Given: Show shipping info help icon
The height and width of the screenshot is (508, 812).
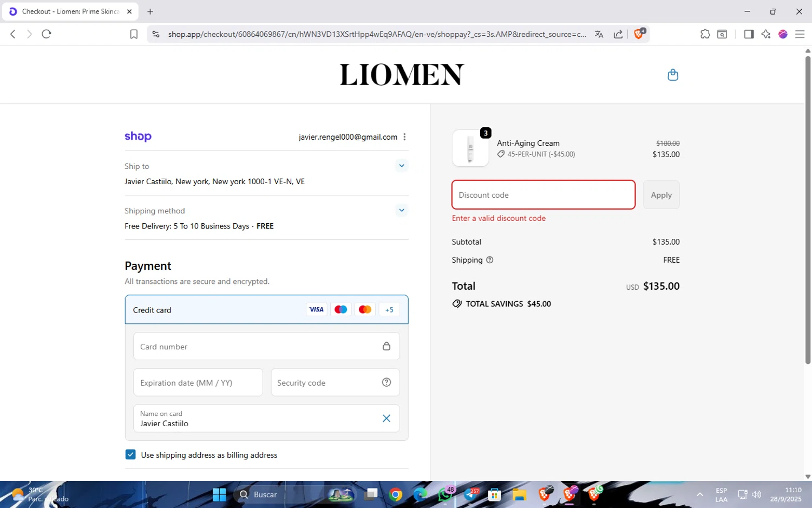Looking at the screenshot, I should tap(490, 260).
